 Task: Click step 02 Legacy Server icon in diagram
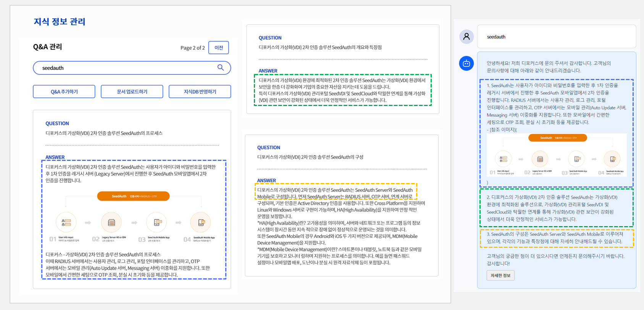111,222
